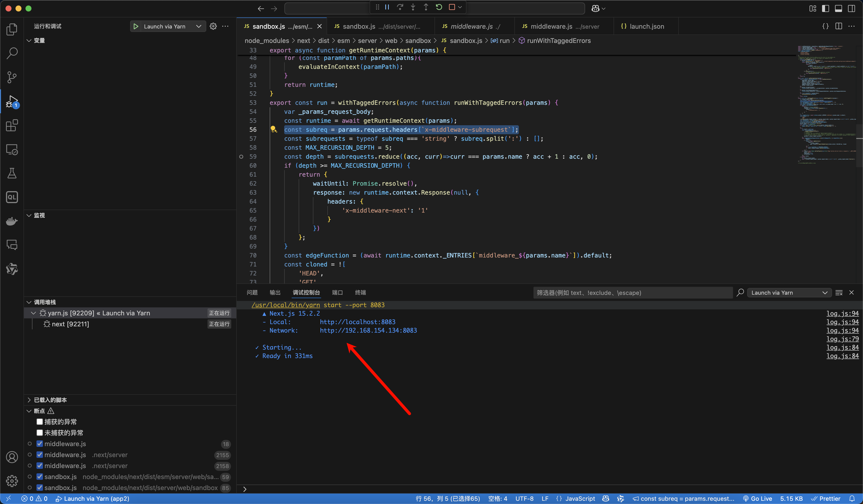Open the Testing flask view
The width and height of the screenshot is (863, 504).
12,173
